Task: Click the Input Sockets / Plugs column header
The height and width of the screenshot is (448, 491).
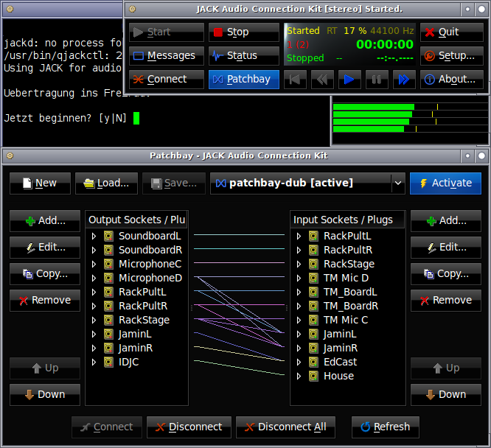Action: point(347,220)
